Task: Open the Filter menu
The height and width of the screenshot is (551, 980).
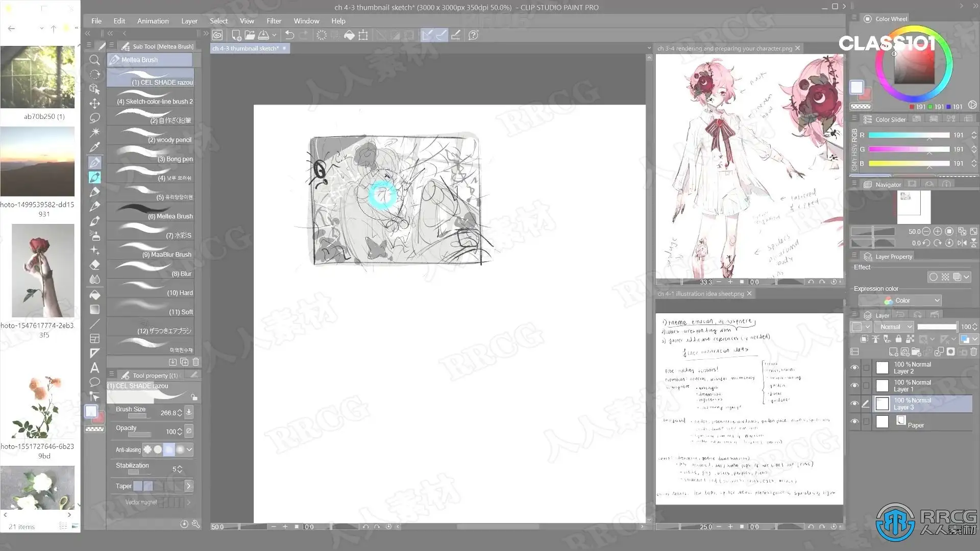Action: tap(274, 21)
